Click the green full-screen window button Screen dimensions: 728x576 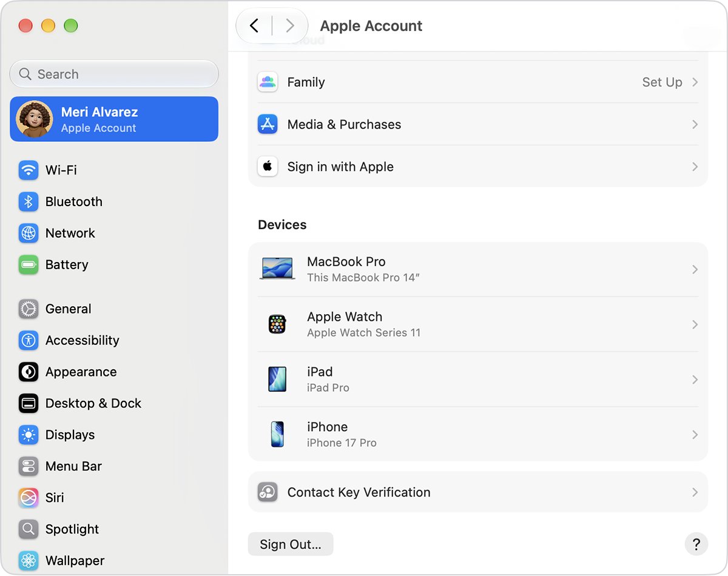pos(71,25)
